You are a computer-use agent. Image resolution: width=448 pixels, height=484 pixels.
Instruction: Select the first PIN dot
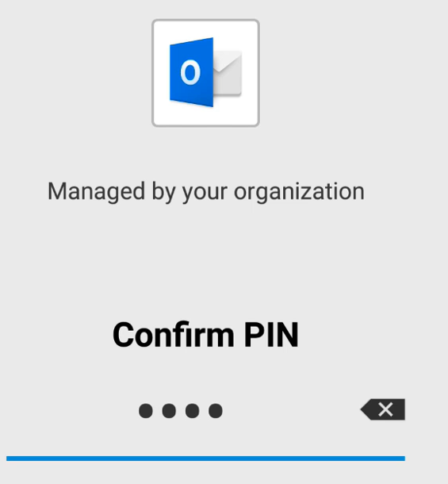146,411
